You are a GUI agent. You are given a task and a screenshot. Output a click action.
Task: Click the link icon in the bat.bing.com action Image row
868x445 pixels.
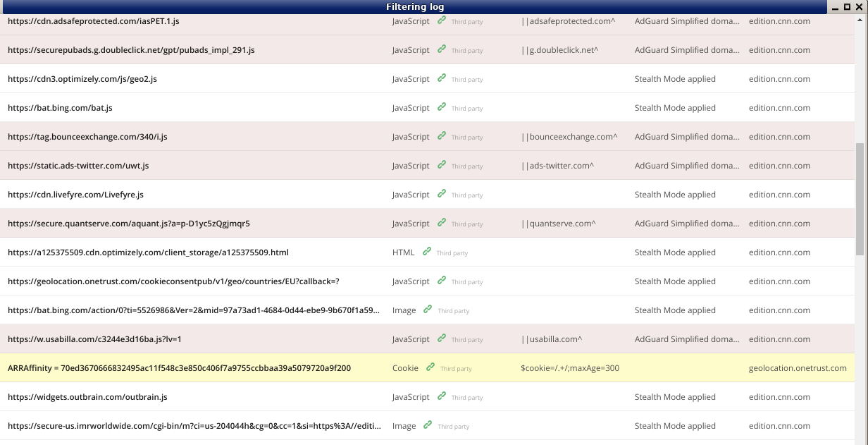point(428,310)
